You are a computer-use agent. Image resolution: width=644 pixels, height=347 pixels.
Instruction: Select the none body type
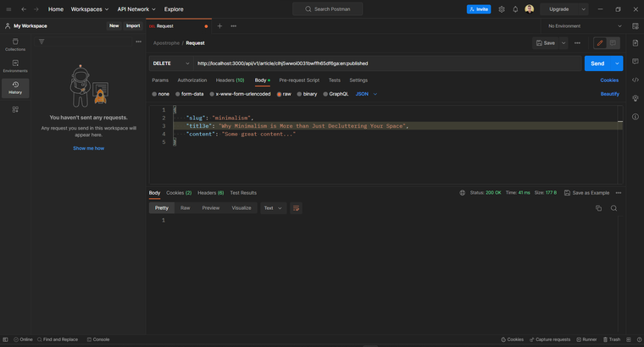tap(161, 94)
